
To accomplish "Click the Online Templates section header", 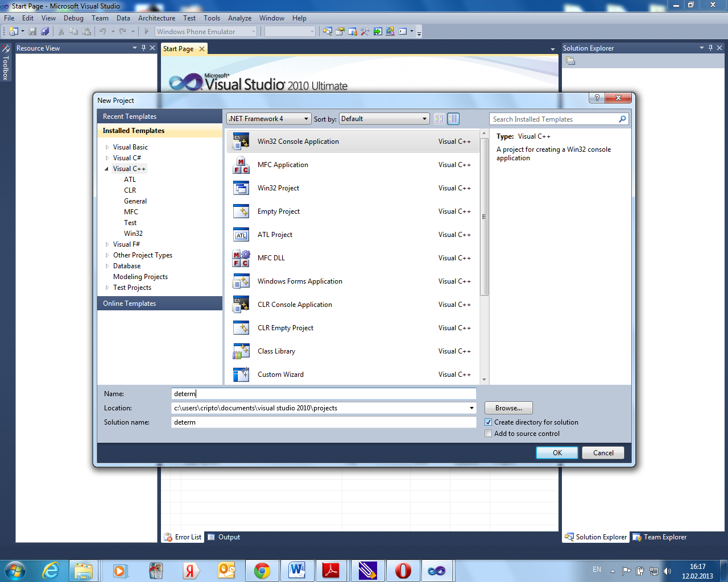I will (x=160, y=304).
